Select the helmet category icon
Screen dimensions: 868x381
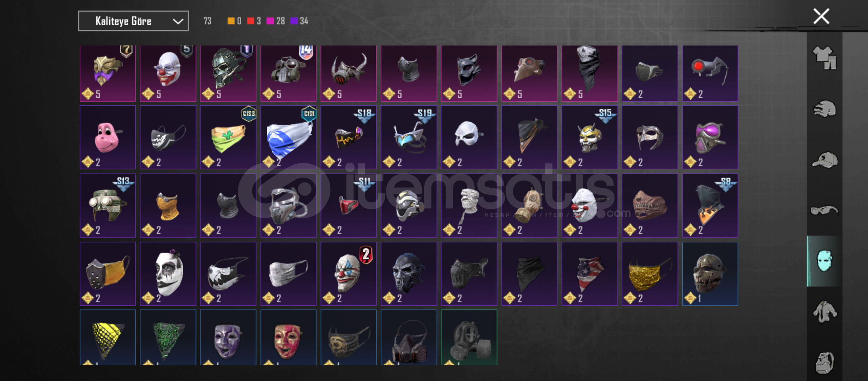point(825,109)
